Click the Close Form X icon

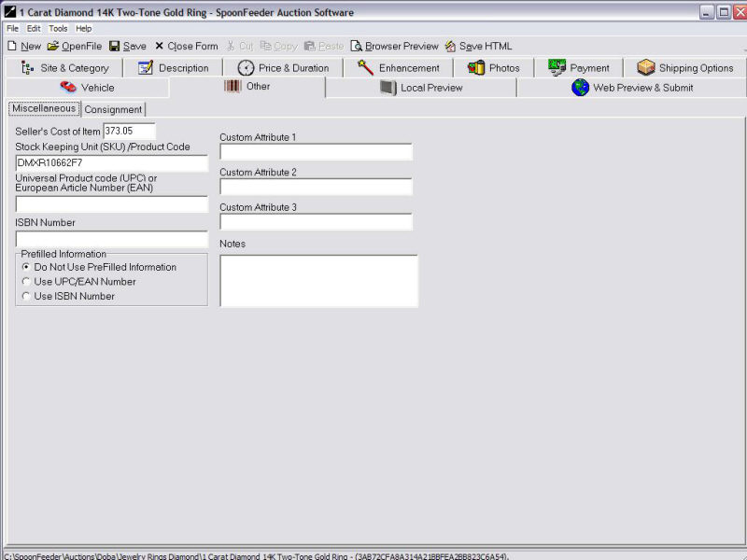[x=159, y=46]
